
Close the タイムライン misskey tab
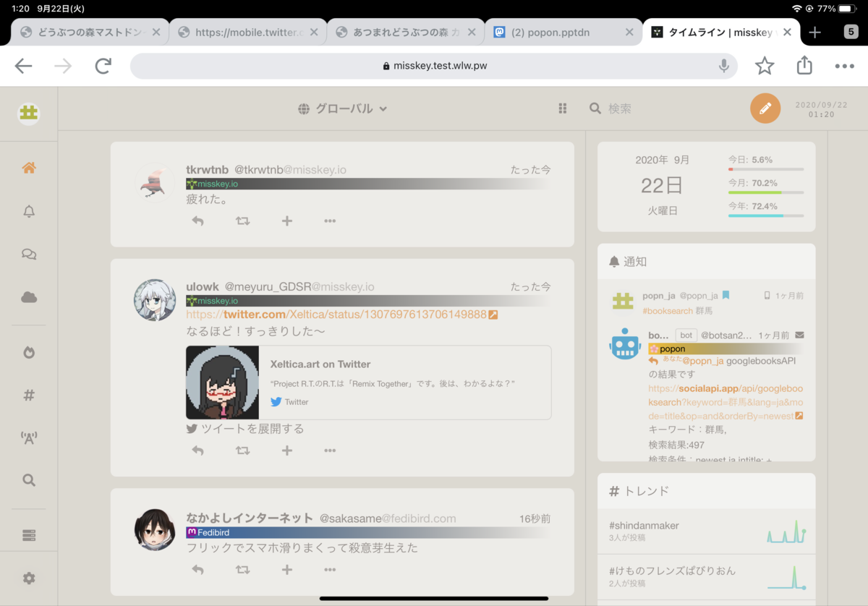[788, 32]
